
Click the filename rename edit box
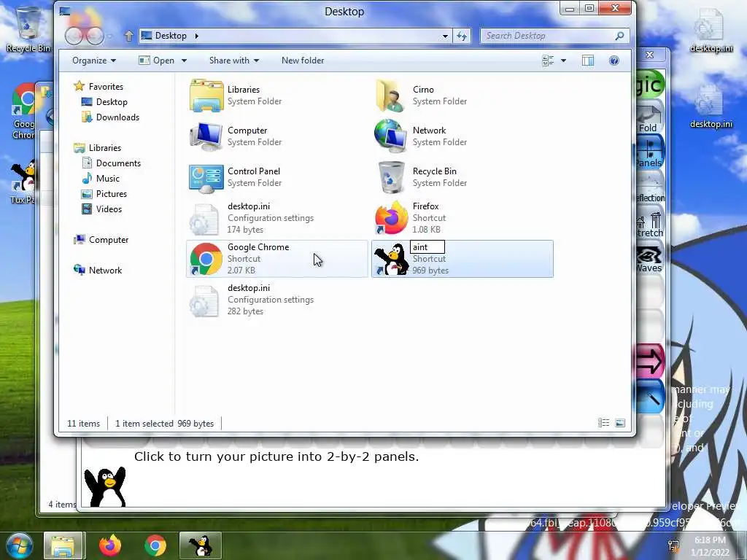427,246
